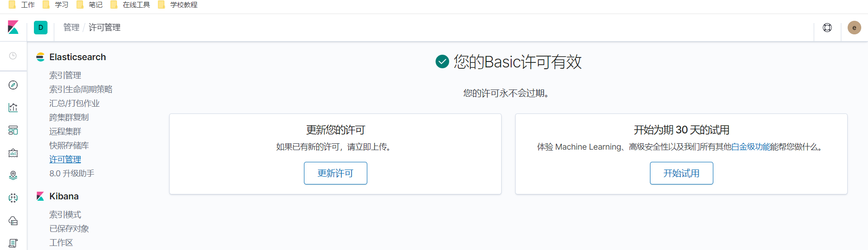Click the Elasticsearch section logo icon
Screen dimensions: 868x250
40,57
